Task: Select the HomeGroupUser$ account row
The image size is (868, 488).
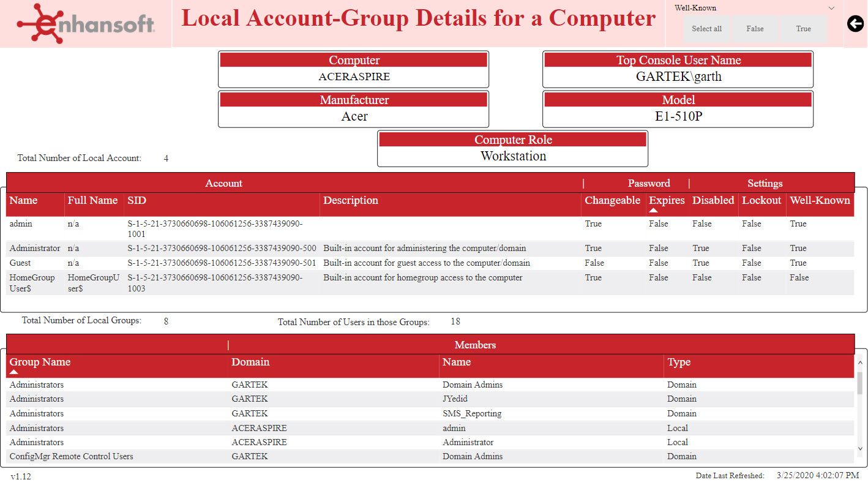Action: [245, 282]
